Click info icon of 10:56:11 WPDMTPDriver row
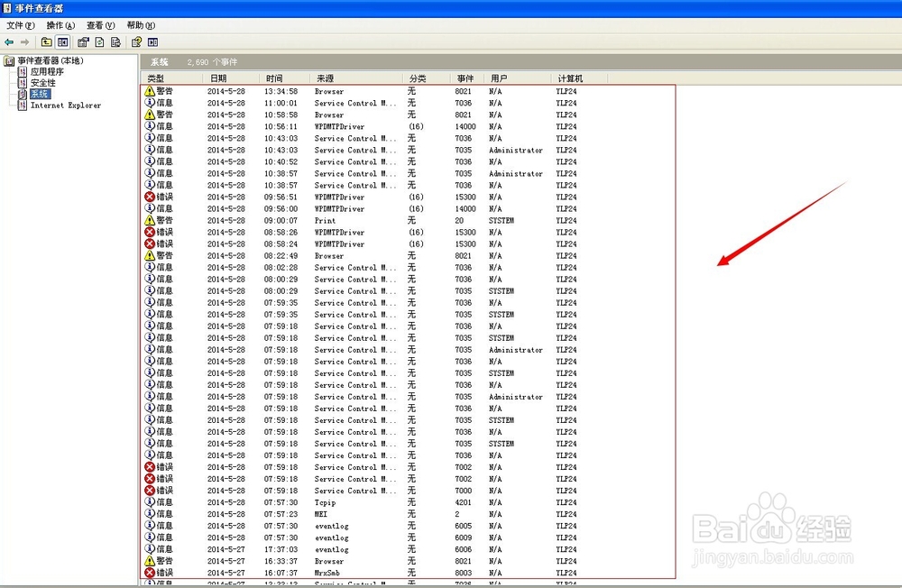Viewport: 902px width, 588px height. click(150, 126)
